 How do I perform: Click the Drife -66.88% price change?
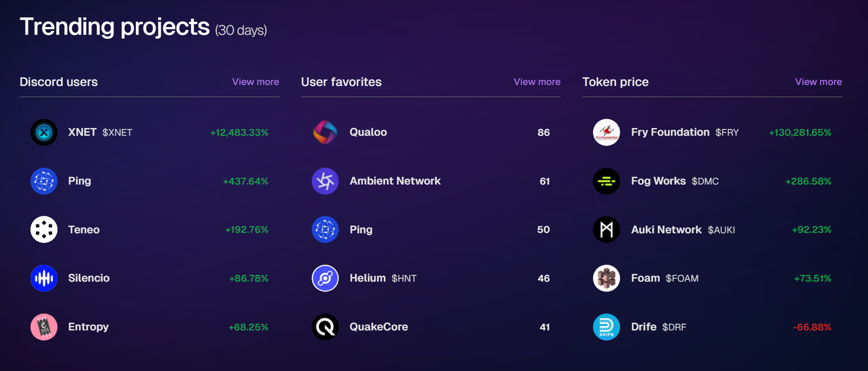pyautogui.click(x=812, y=327)
